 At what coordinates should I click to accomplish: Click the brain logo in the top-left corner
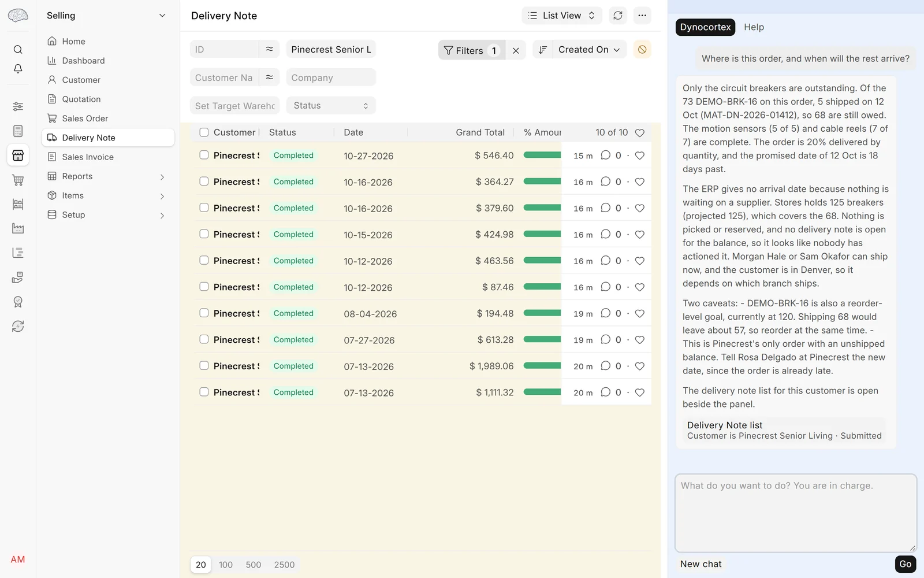18,16
